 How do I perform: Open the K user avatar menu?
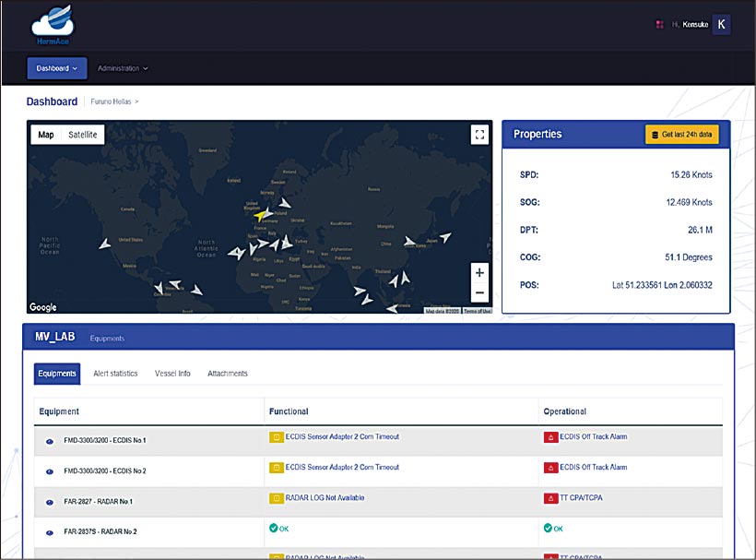coord(721,25)
